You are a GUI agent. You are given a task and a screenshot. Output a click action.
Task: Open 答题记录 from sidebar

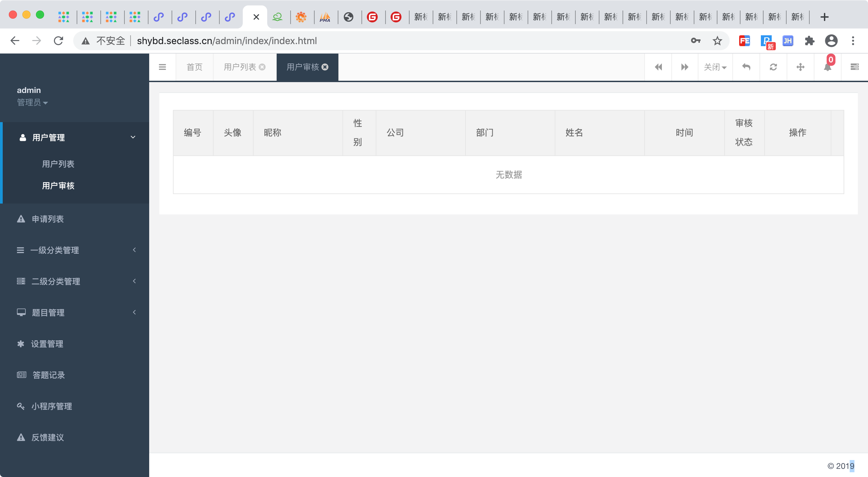tap(48, 375)
